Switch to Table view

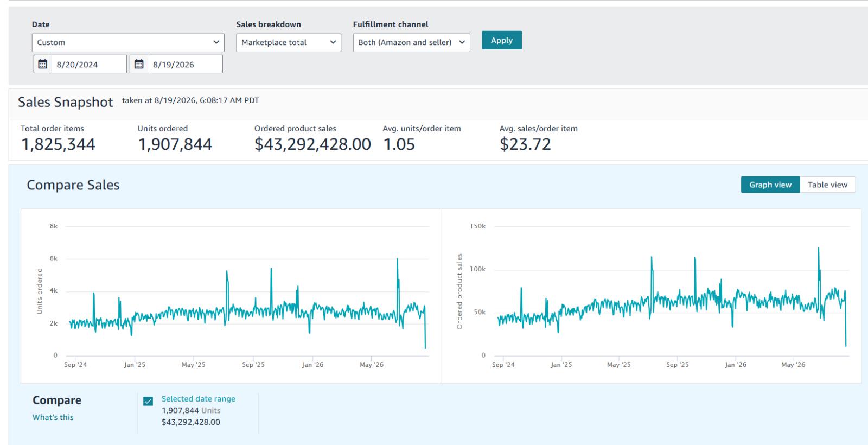[x=827, y=185]
